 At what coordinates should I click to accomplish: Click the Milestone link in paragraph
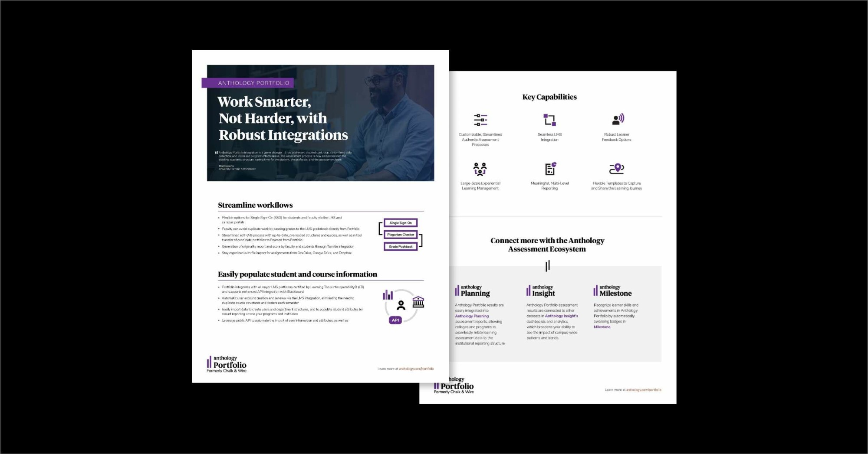[602, 327]
